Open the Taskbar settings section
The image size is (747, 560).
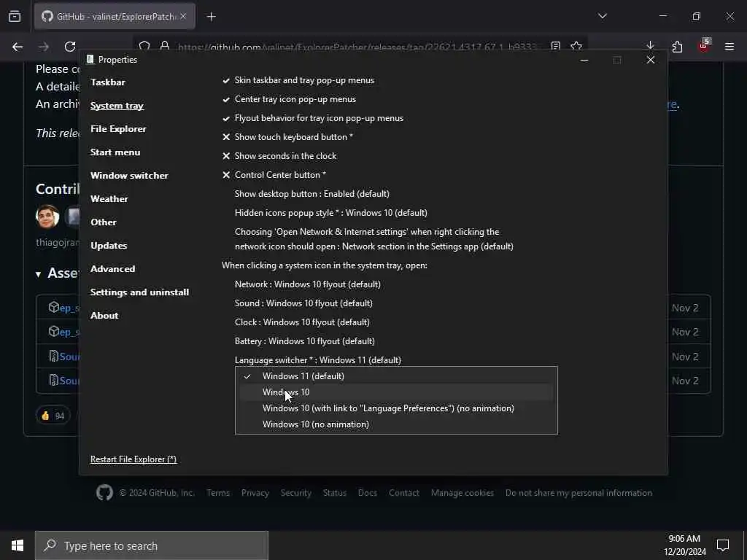coord(108,82)
